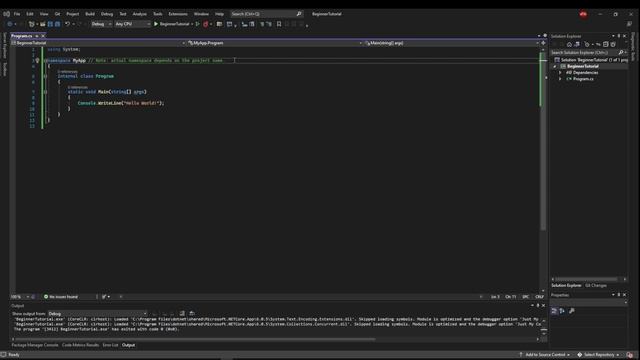Click the Undo toolbar icon
Image resolution: width=640 pixels, height=360 pixels.
[x=68, y=24]
